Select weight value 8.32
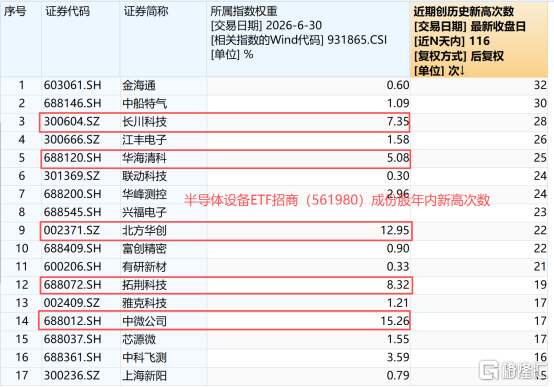This screenshot has width=554, height=387. pos(398,285)
